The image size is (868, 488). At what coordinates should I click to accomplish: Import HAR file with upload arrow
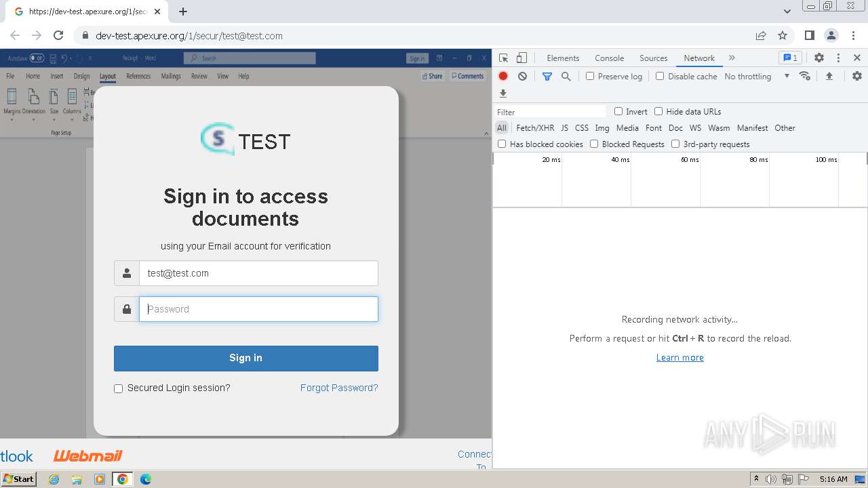tap(829, 76)
